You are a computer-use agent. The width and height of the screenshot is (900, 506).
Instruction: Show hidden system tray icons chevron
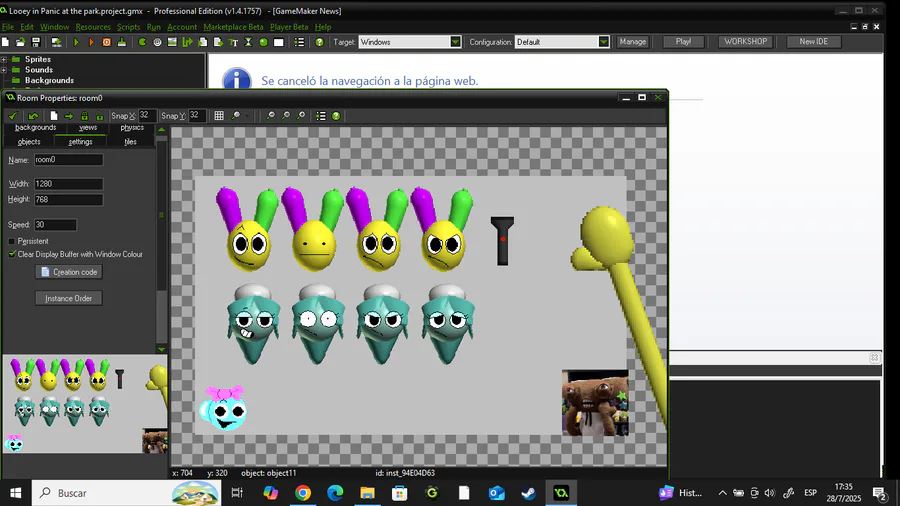tap(722, 493)
